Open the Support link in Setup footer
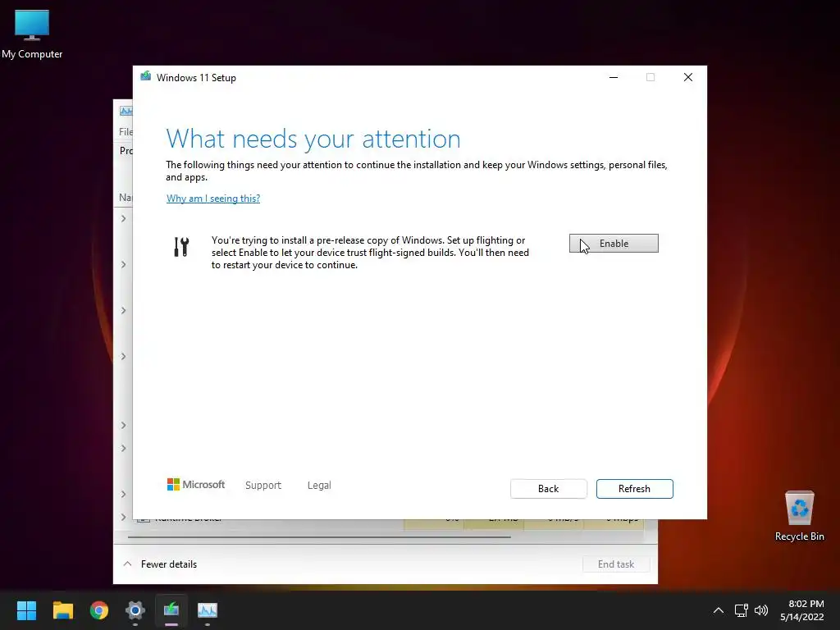Viewport: 840px width, 630px height. pyautogui.click(x=263, y=485)
